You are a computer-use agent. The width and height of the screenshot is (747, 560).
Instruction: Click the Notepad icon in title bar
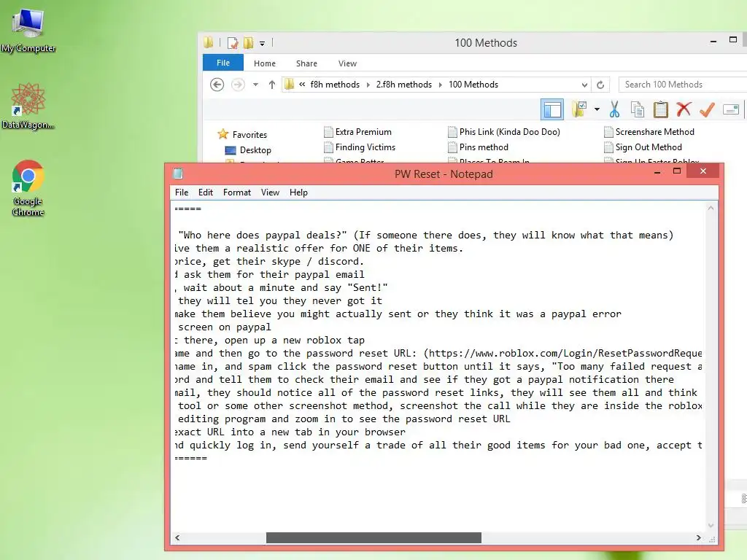tap(178, 174)
